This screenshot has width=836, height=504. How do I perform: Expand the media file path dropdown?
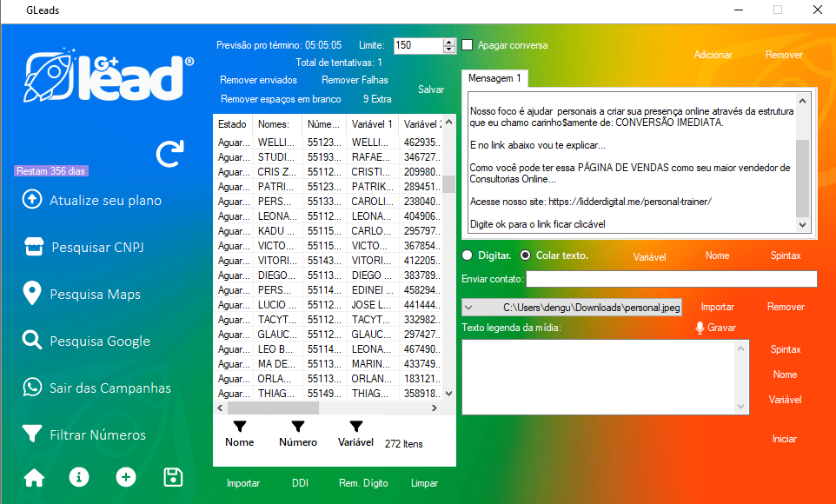click(469, 307)
